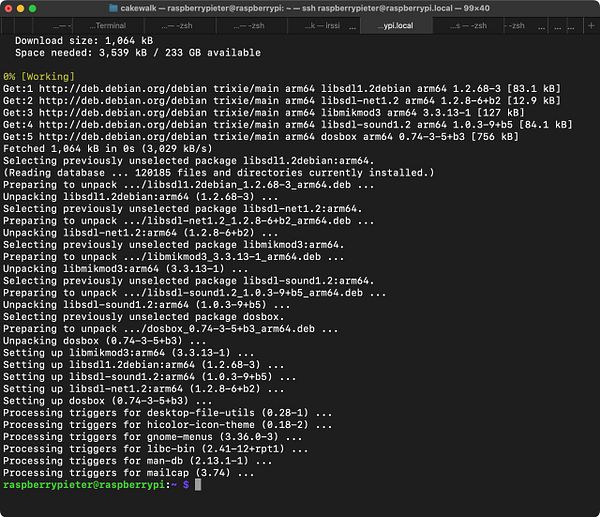Click 'Preparing to unpack .../dosbox_0.74-3-5+b3_arm64.deb' line
Screen dimensions: 600x517
click(171, 329)
